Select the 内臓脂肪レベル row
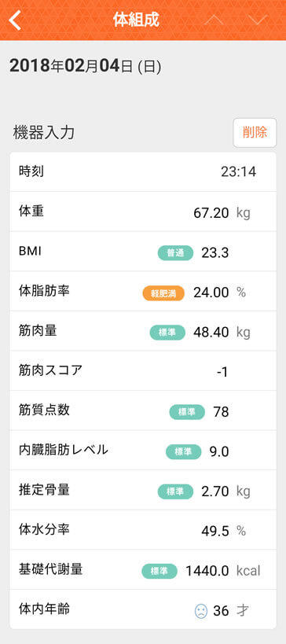This screenshot has width=286, height=644. pos(143,451)
